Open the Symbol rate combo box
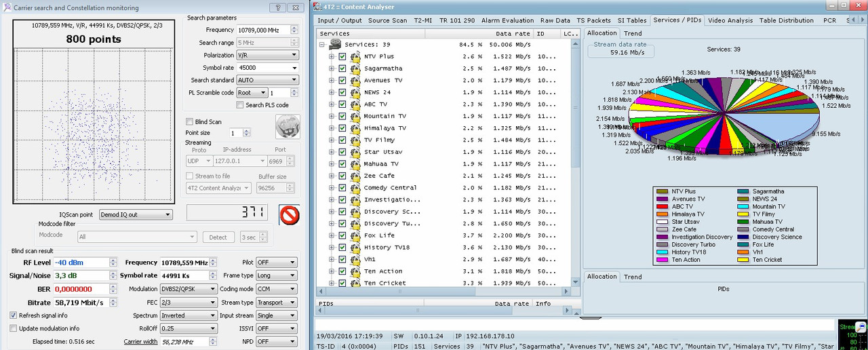 [x=267, y=68]
